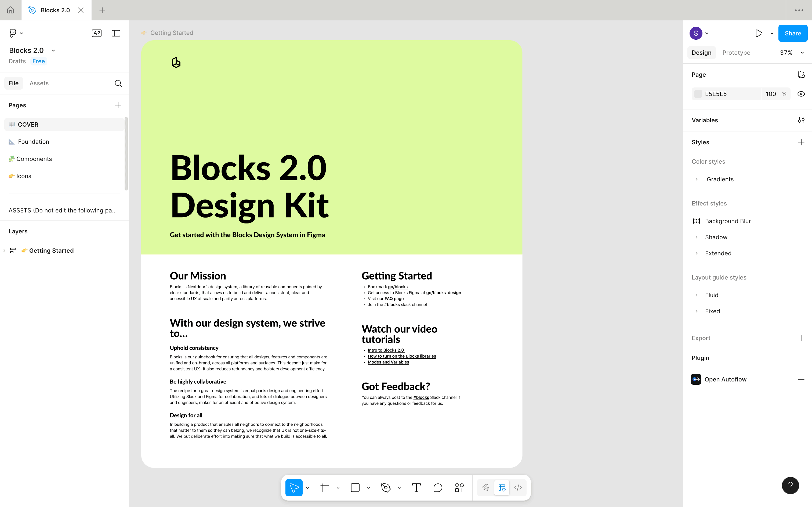Open the Autoflow plugin

726,379
